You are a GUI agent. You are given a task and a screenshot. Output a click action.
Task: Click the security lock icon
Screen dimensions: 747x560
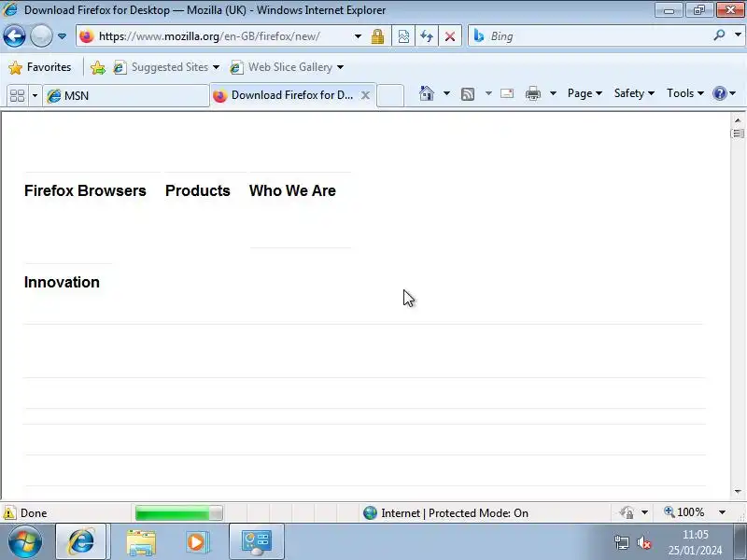coord(378,36)
